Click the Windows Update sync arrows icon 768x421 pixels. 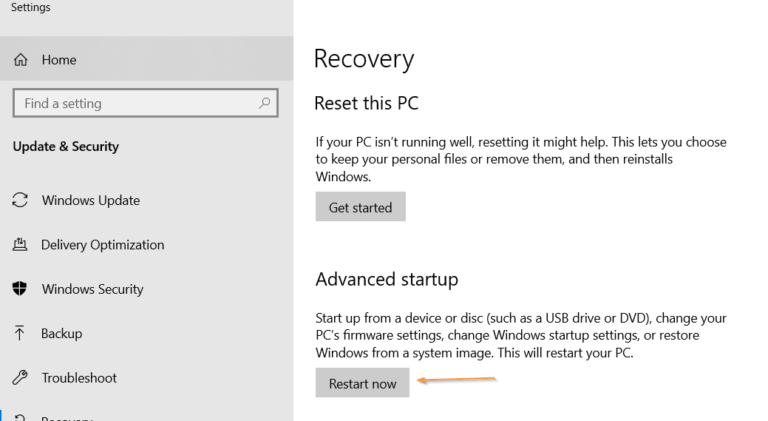(20, 200)
